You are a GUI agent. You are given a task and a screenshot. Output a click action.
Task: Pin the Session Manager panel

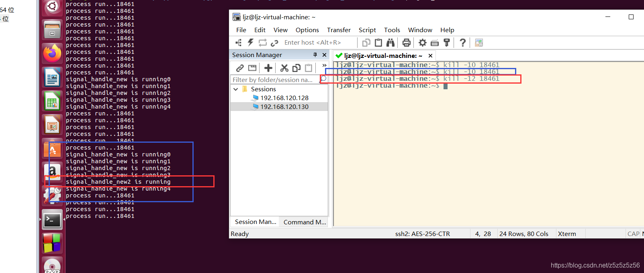click(x=315, y=55)
